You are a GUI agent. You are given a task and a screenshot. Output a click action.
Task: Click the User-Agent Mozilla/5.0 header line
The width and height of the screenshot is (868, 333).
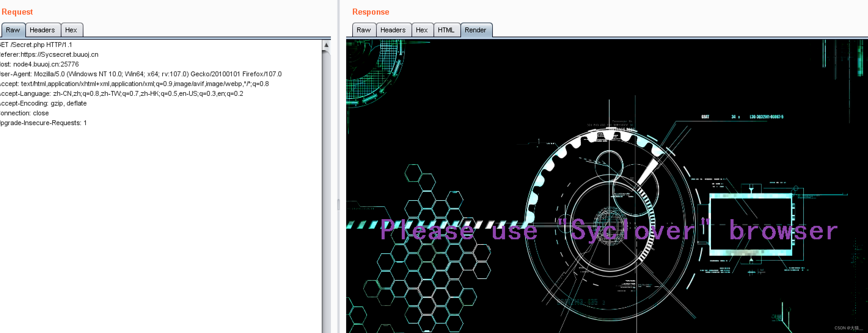coord(141,74)
